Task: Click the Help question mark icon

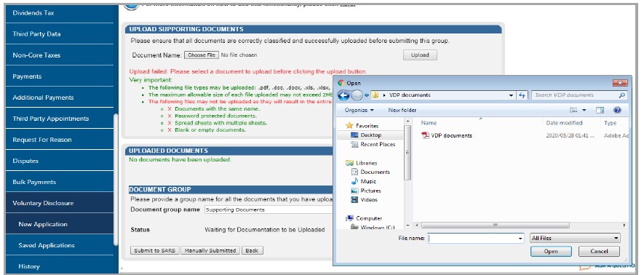Action: 617,110
